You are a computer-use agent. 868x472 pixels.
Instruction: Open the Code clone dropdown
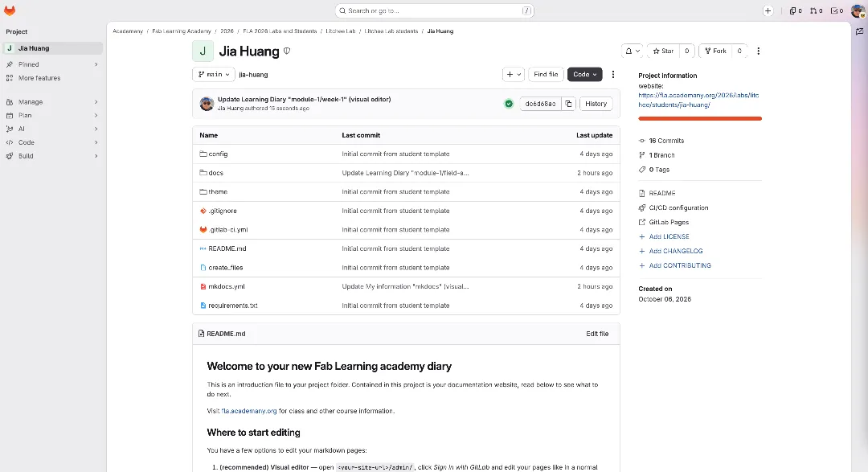pos(584,74)
